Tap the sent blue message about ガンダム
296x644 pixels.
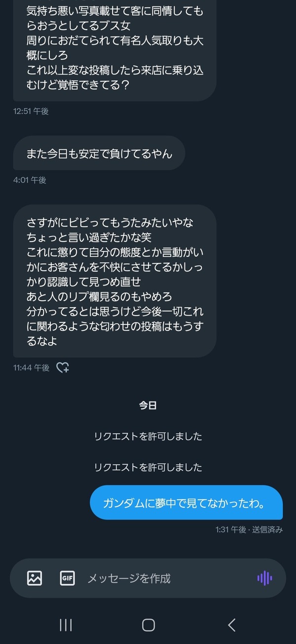[186, 503]
